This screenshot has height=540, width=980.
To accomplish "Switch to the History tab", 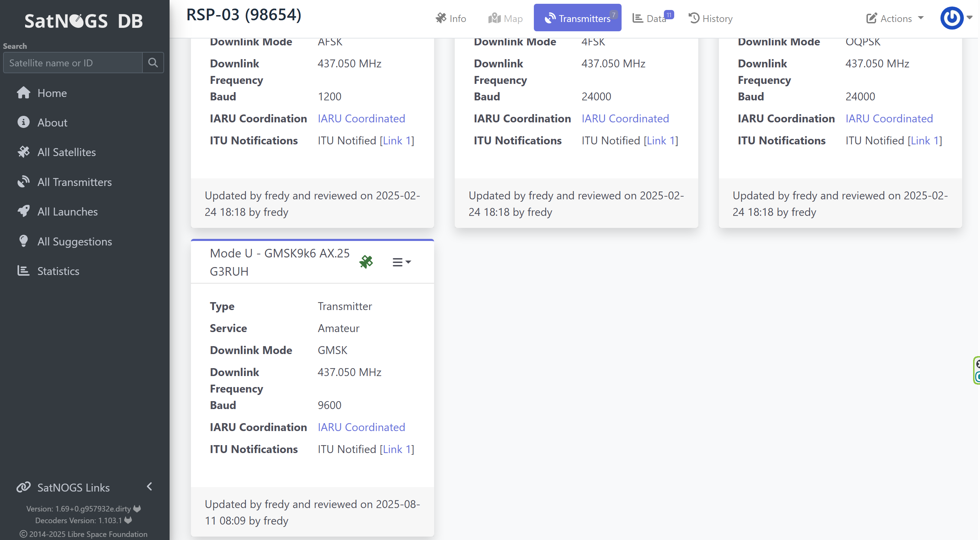I will coord(710,18).
